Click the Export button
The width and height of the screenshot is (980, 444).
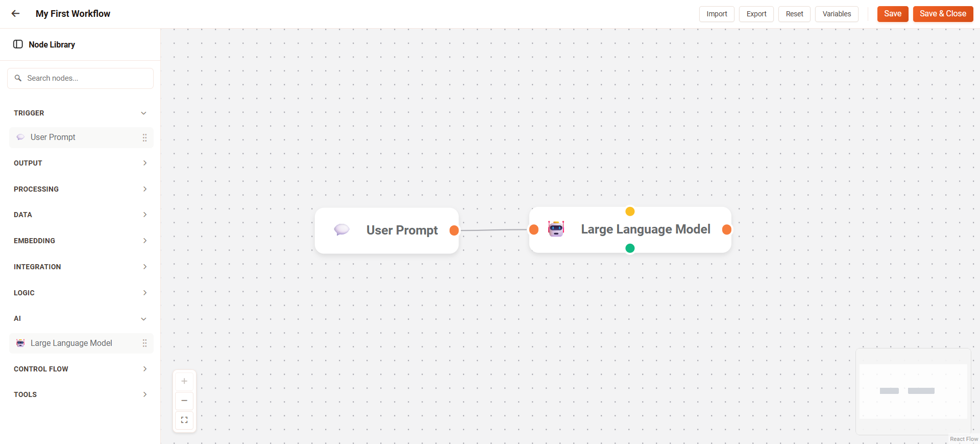tap(756, 14)
